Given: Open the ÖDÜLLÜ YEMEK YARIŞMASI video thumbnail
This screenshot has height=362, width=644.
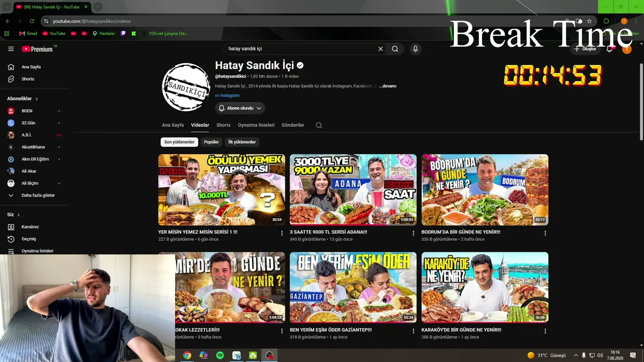Looking at the screenshot, I should point(221,190).
